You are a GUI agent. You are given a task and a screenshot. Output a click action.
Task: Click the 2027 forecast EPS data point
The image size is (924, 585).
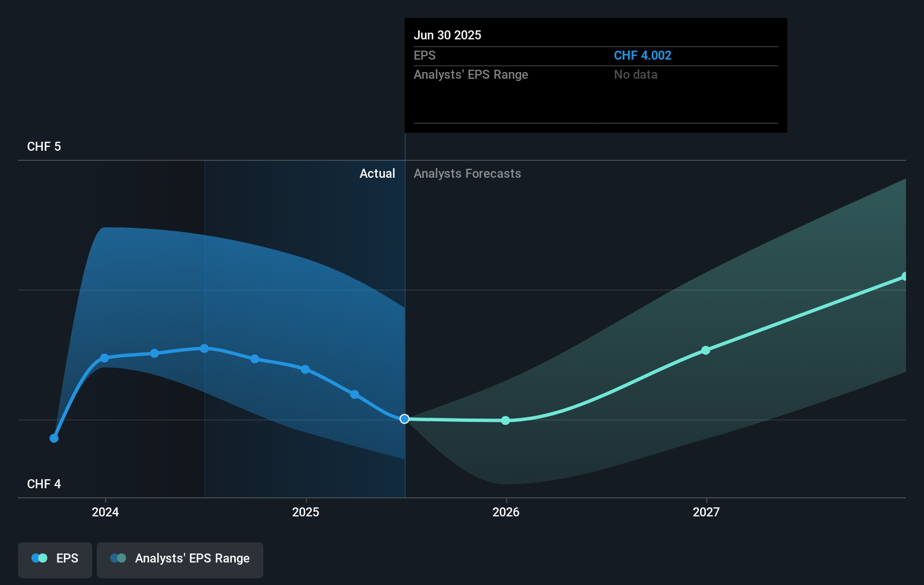click(706, 350)
